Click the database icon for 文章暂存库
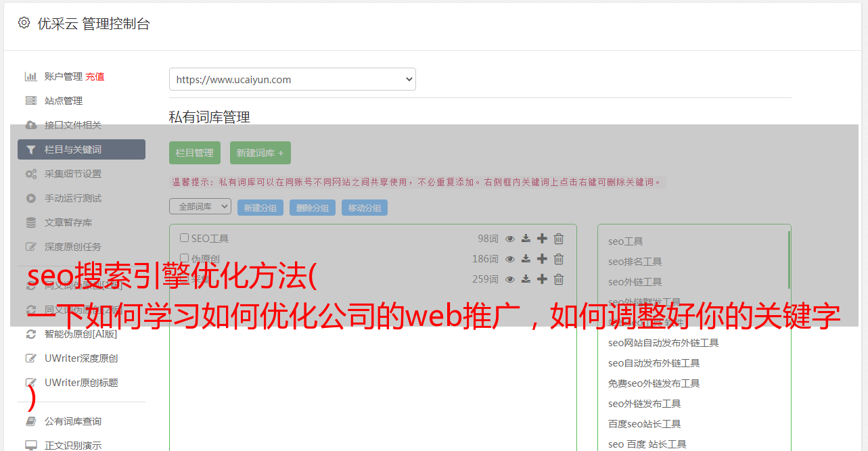The image size is (868, 451). point(30,222)
